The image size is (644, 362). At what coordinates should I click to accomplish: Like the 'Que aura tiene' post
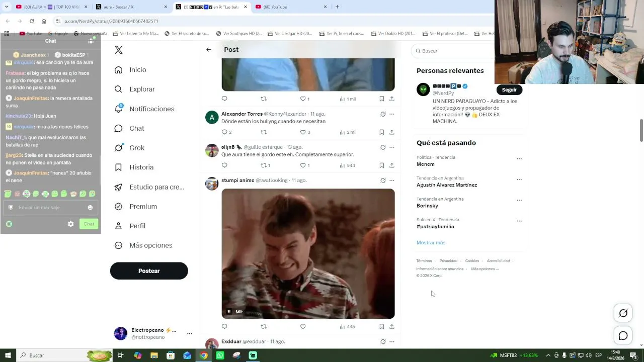[x=303, y=165]
